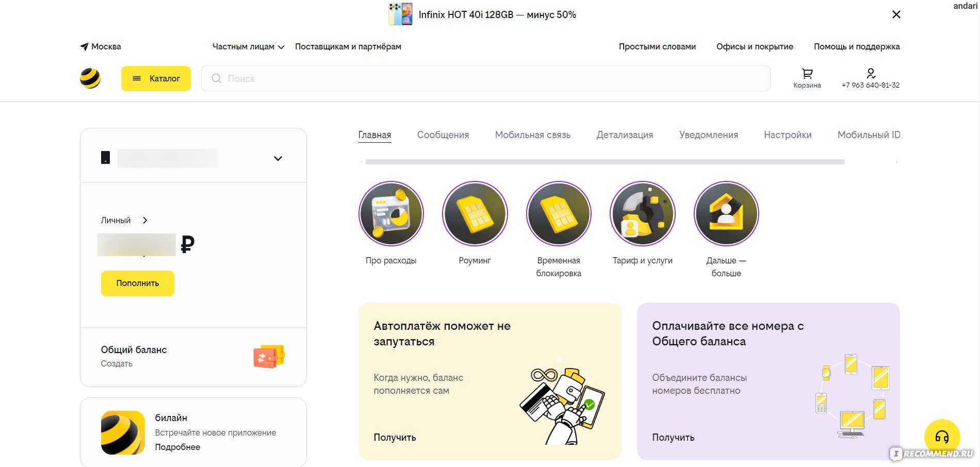Open Офисы и покрытие link

755,46
